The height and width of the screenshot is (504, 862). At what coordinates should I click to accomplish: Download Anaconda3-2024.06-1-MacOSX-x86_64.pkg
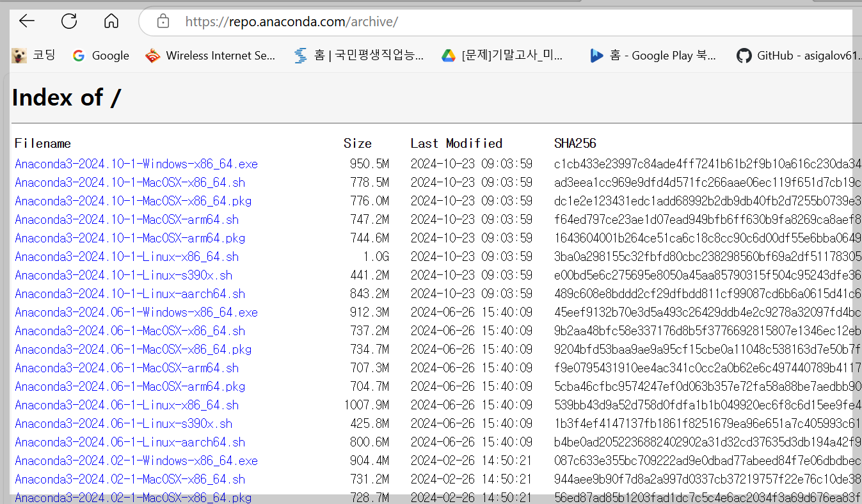tap(133, 349)
